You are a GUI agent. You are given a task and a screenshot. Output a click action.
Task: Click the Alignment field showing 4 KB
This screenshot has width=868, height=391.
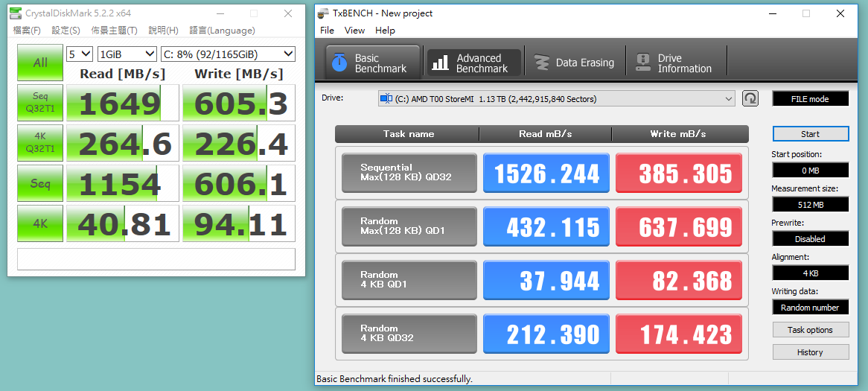tap(811, 273)
